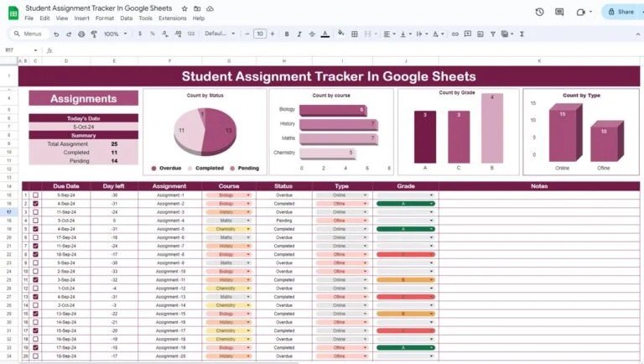Open the File menu
The image size is (644, 364).
pos(29,18)
